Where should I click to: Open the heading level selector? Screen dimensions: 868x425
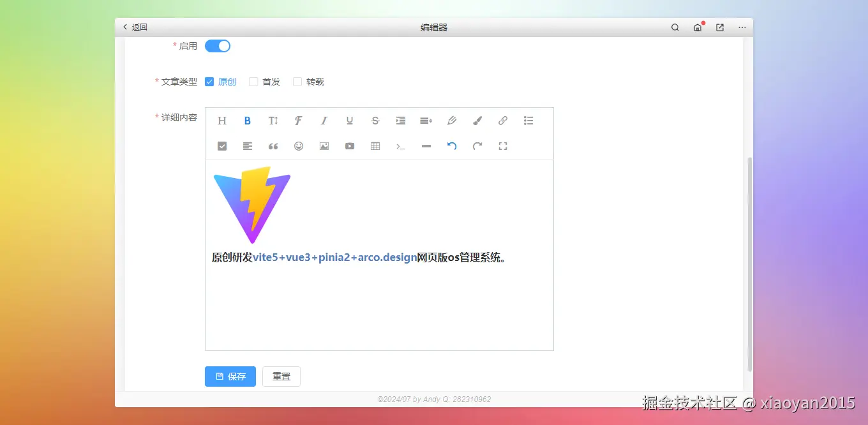pos(221,120)
